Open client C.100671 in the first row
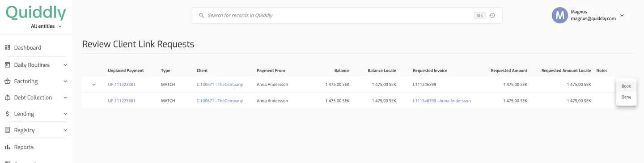 pyautogui.click(x=220, y=85)
